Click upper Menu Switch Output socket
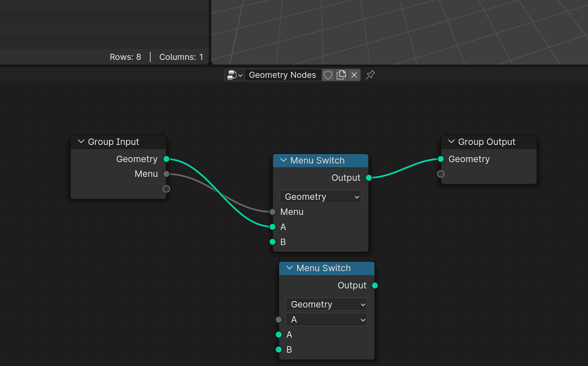Viewport: 588px width, 366px height. point(369,178)
